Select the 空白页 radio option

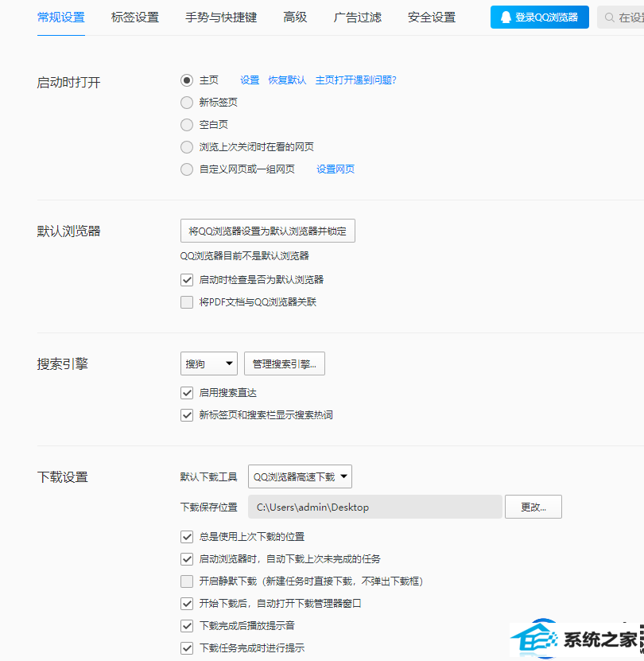(x=187, y=125)
